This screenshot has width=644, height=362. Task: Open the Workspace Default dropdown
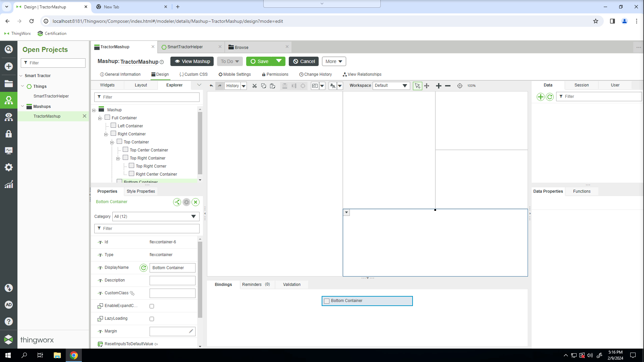[x=391, y=86]
